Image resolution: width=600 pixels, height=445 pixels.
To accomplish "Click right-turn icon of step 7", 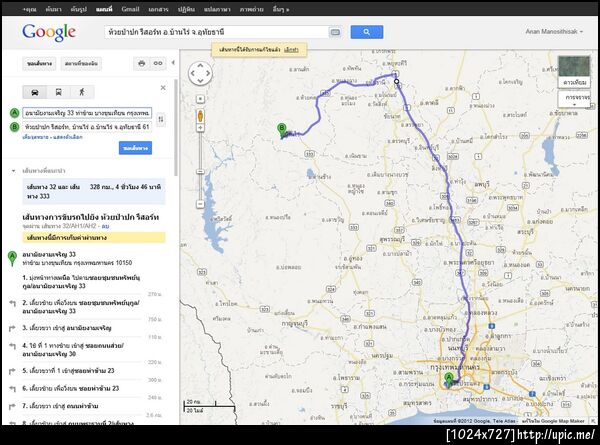I will [x=12, y=406].
